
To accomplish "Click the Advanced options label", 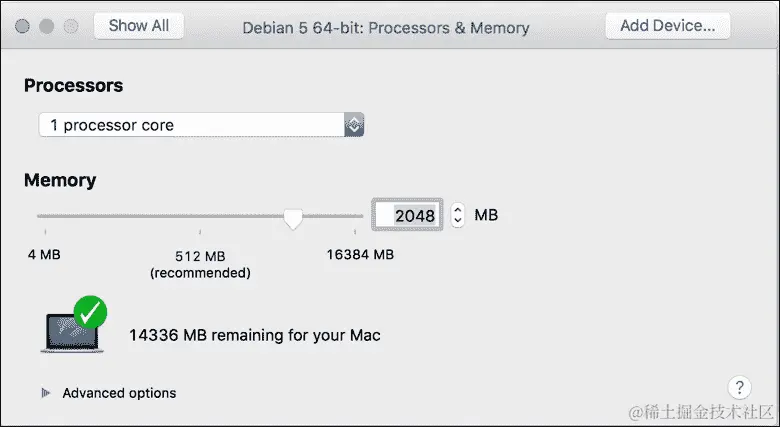I will point(119,393).
